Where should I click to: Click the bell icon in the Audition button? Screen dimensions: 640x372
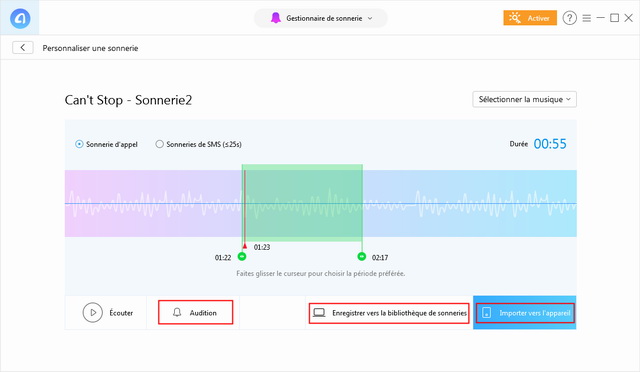(177, 313)
